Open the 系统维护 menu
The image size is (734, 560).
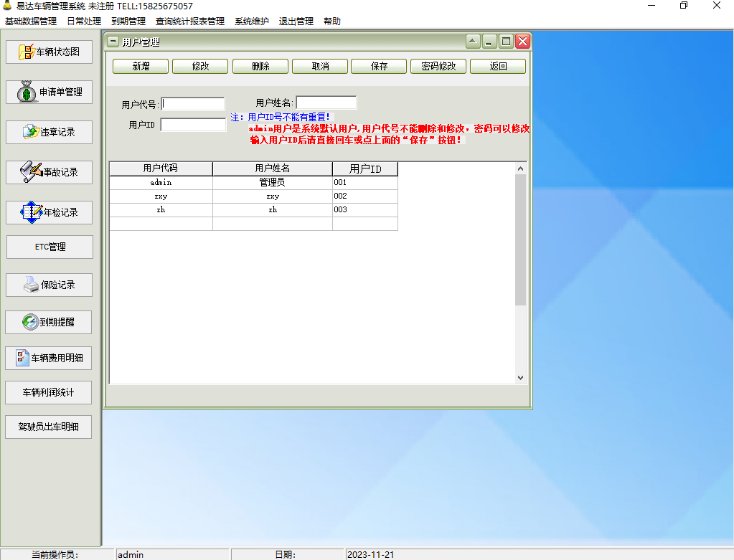pos(252,22)
